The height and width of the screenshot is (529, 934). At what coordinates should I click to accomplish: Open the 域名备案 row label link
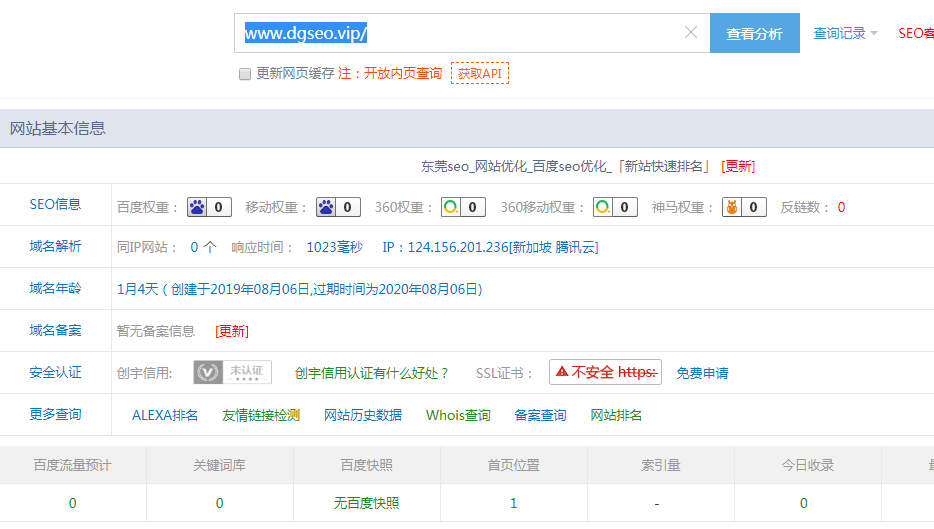tap(55, 331)
